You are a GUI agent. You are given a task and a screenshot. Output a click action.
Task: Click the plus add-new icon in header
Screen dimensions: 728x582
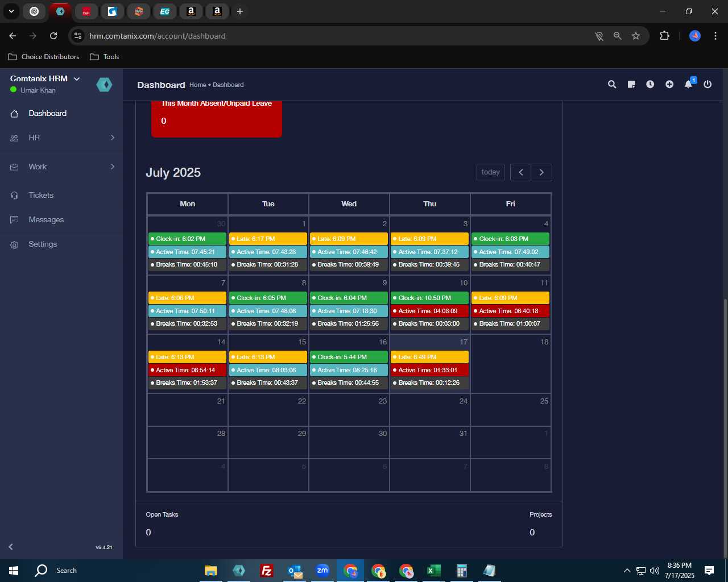[x=669, y=84]
